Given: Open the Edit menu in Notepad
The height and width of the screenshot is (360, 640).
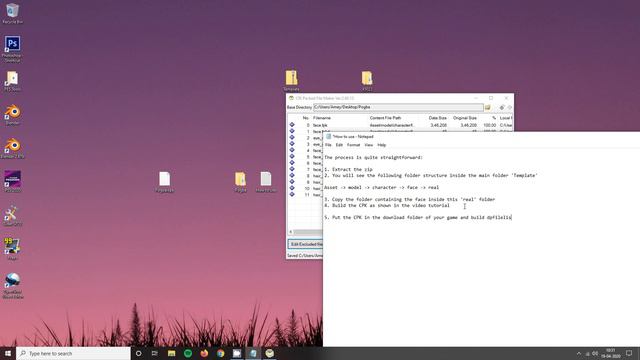Looking at the screenshot, I should click(x=339, y=145).
